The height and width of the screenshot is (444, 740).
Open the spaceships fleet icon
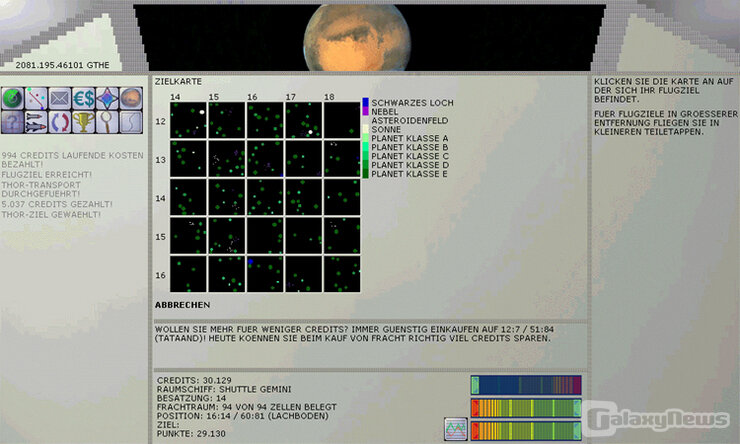36,122
